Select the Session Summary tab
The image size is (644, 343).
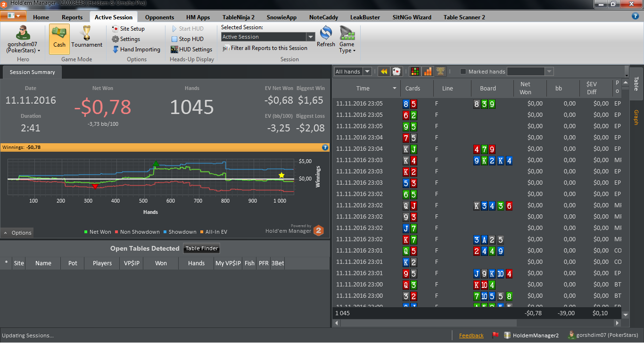[32, 72]
